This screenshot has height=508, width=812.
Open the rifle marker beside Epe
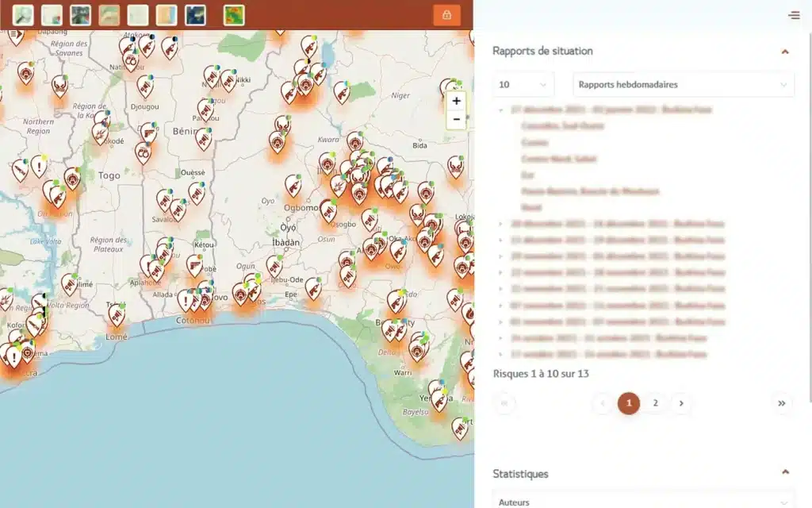tap(312, 288)
